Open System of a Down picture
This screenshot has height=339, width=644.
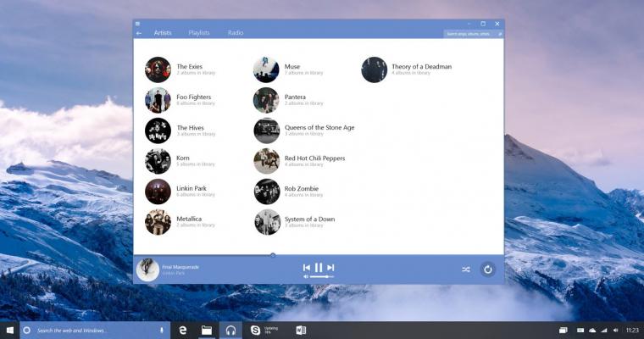[266, 222]
